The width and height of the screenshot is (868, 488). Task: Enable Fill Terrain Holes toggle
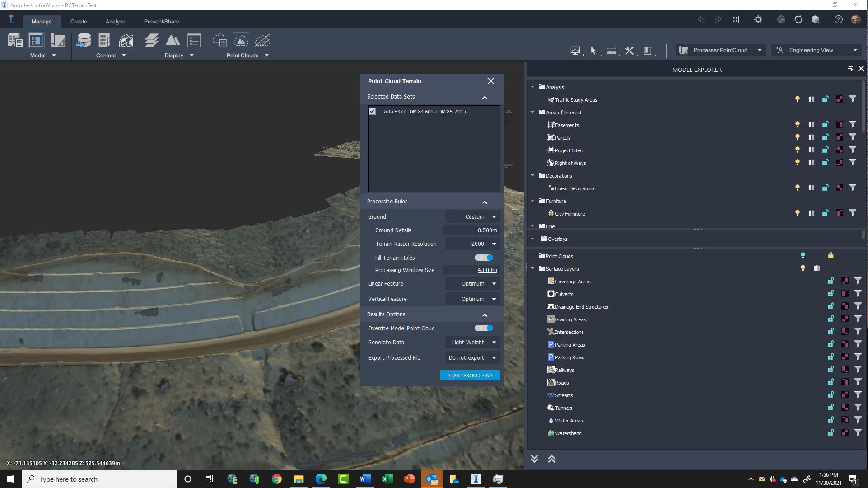483,258
